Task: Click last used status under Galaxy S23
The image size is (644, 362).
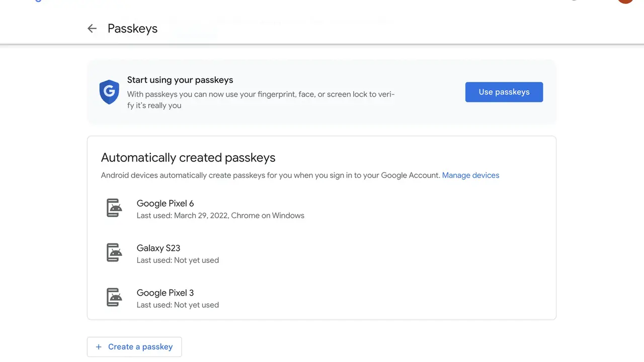Action: click(178, 260)
